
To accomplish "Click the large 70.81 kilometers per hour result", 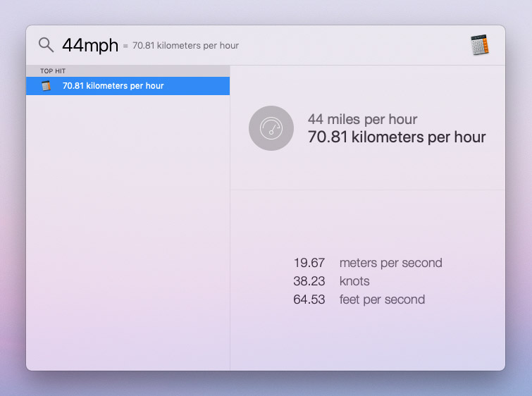I will click(397, 137).
